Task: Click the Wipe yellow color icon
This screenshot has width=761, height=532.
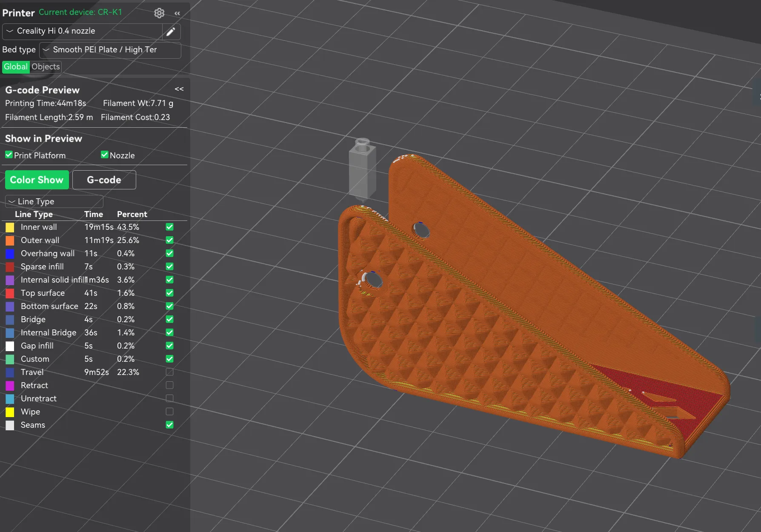Action: point(10,412)
